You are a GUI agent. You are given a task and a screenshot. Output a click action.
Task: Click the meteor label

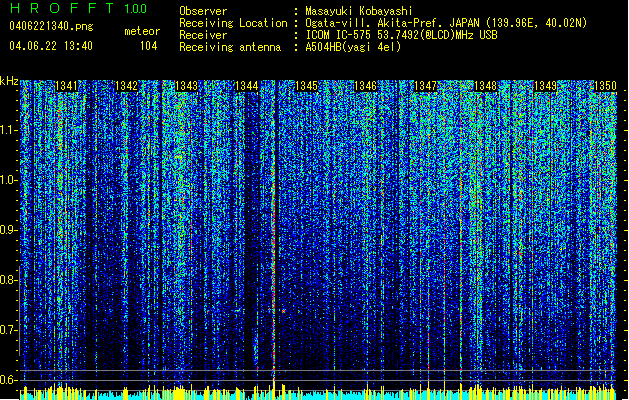tap(142, 31)
